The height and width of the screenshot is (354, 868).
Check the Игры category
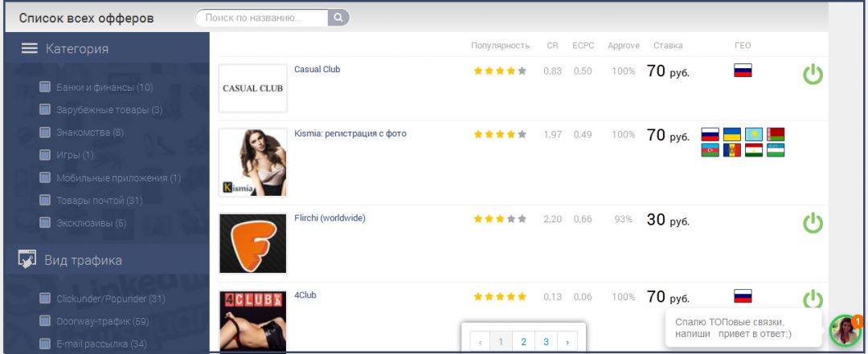[x=45, y=155]
